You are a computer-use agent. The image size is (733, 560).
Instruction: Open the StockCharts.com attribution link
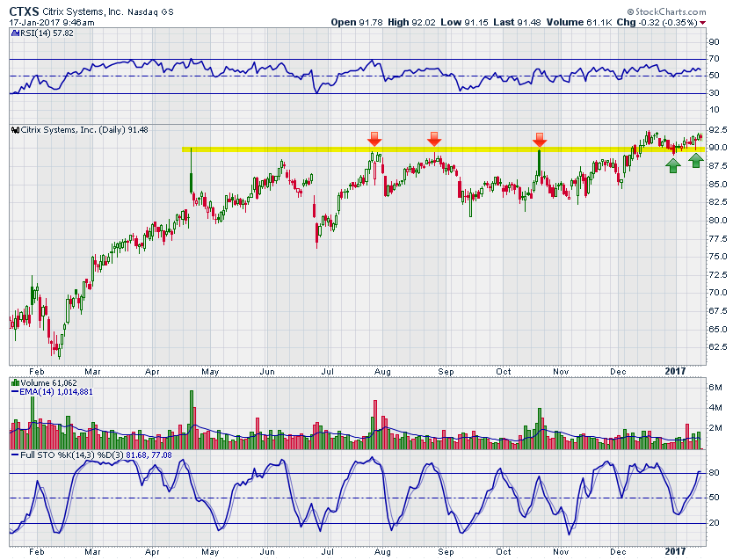(x=666, y=11)
